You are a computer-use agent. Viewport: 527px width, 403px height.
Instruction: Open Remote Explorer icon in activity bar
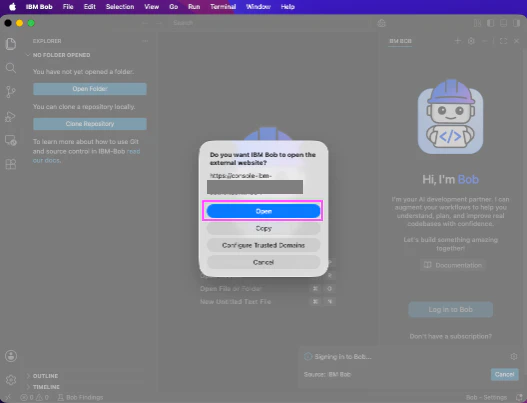point(11,140)
